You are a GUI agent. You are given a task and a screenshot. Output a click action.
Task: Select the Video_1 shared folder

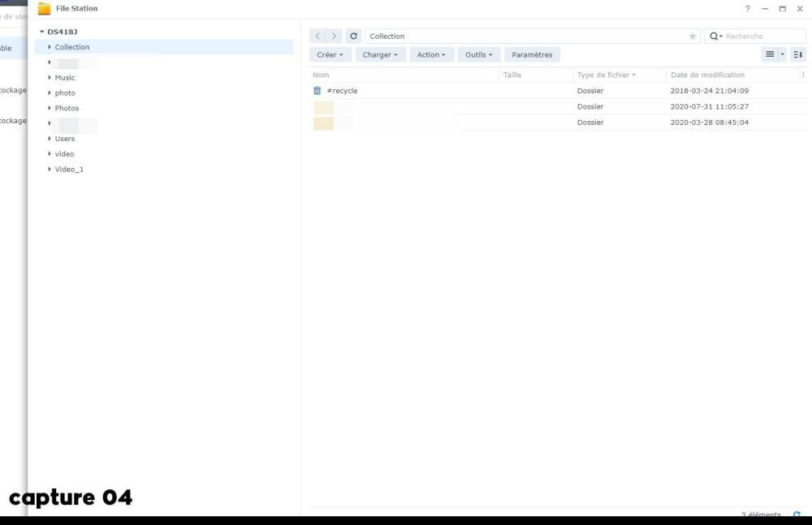(69, 170)
